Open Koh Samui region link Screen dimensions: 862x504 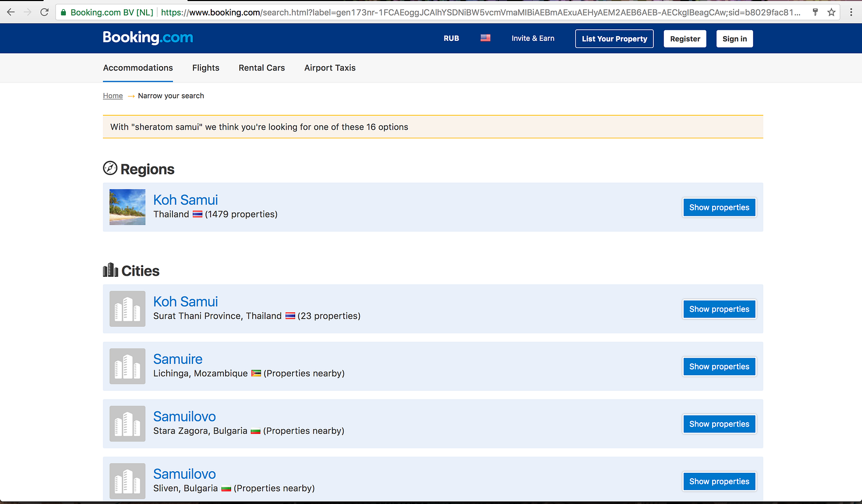click(x=185, y=200)
